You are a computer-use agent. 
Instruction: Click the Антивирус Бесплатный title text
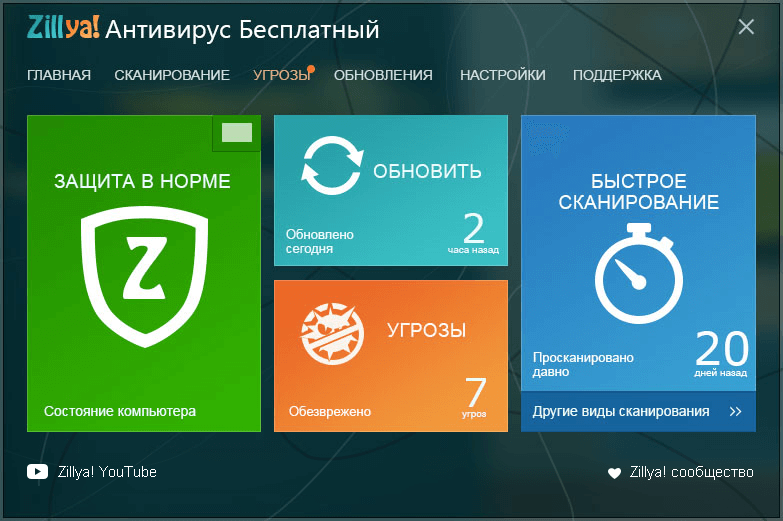click(x=242, y=29)
